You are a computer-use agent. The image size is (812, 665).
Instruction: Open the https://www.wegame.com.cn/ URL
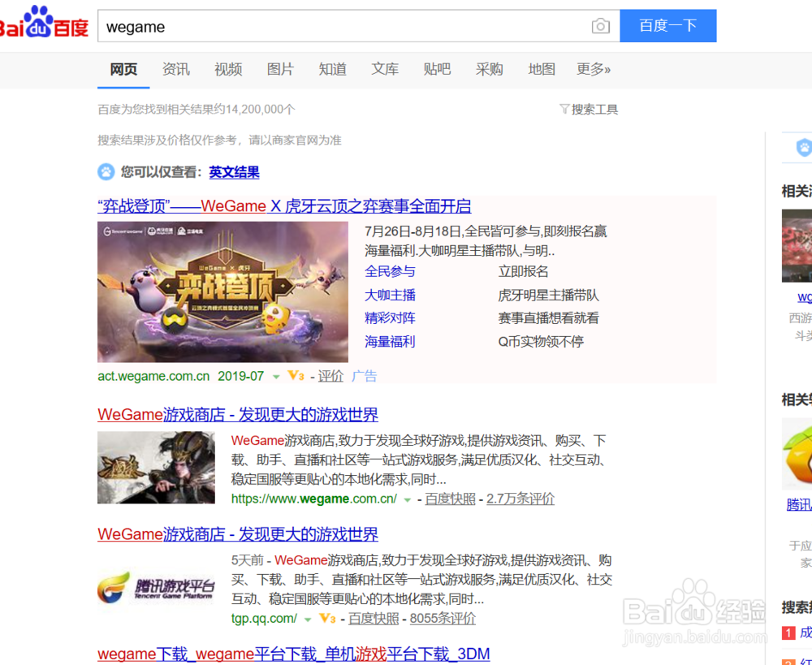pos(313,499)
